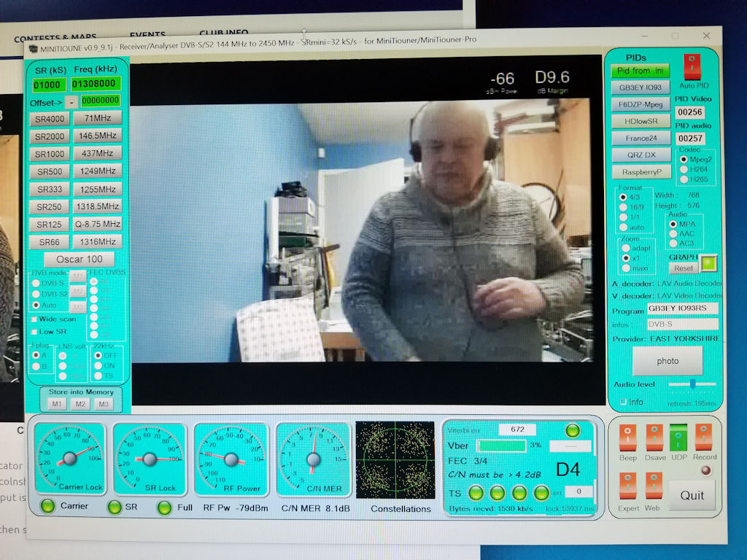Image resolution: width=747 pixels, height=560 pixels.
Task: Flip the Dsave rocker switch
Action: click(654, 437)
